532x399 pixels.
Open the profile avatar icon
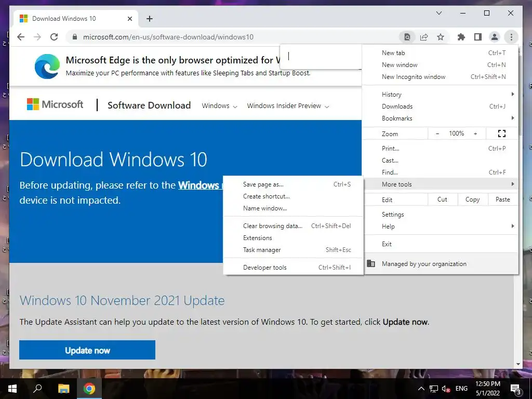click(x=495, y=37)
